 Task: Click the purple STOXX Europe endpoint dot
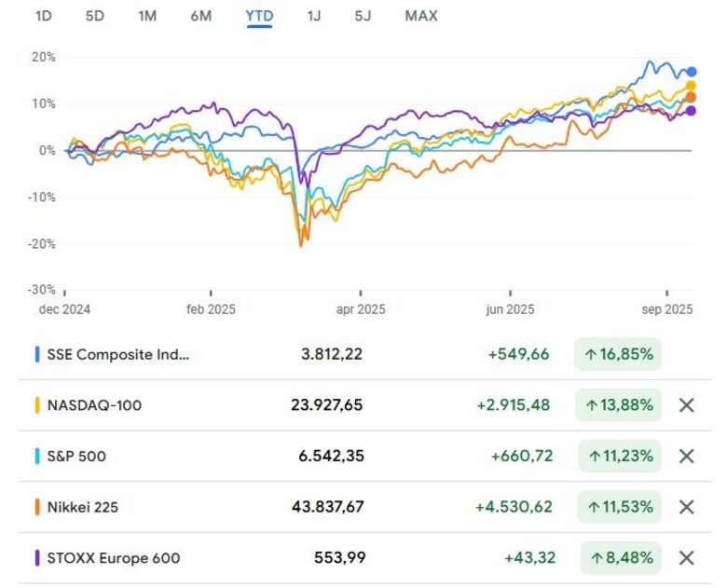click(x=691, y=111)
